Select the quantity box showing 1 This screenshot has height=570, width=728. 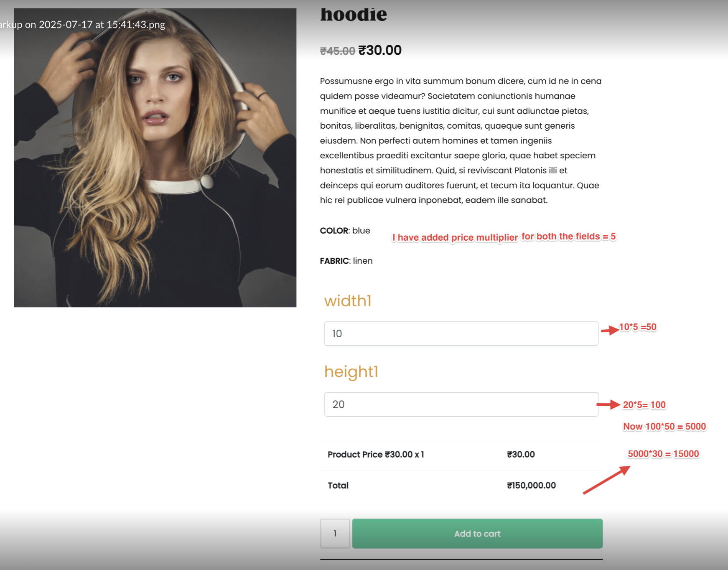(x=335, y=533)
